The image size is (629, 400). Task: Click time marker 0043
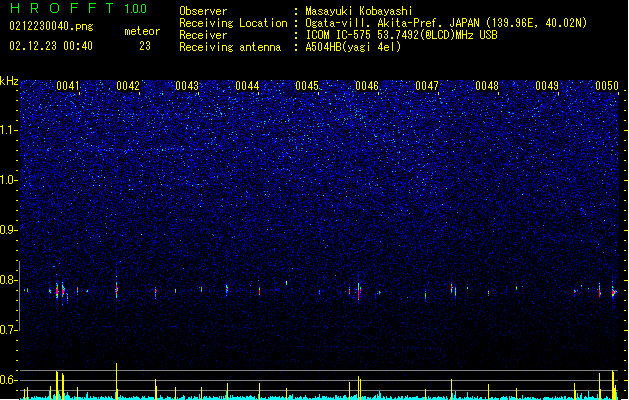click(x=187, y=86)
